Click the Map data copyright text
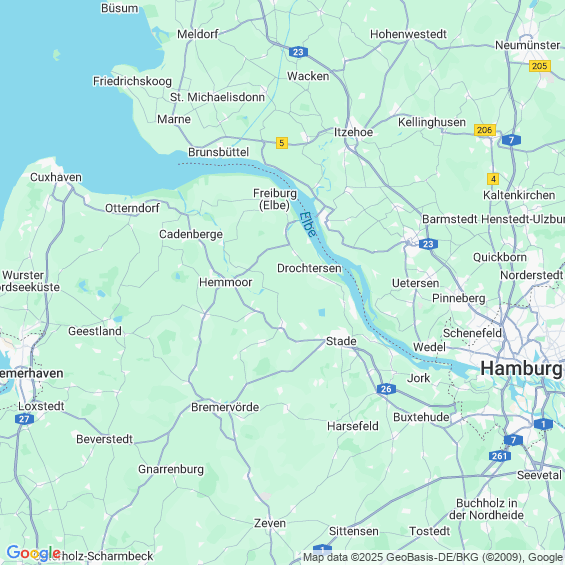 [x=433, y=557]
